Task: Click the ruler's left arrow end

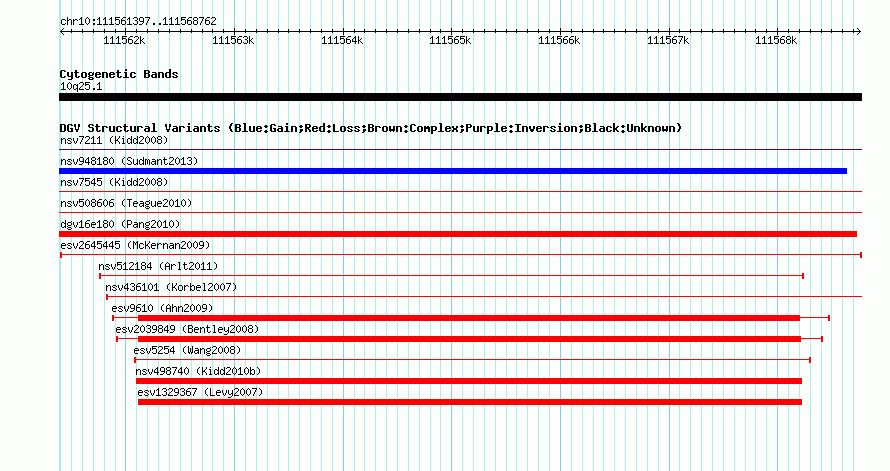Action: tap(62, 32)
